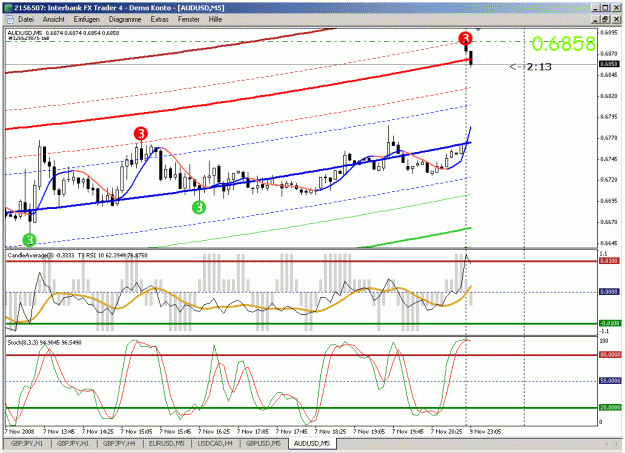Image resolution: width=625 pixels, height=453 pixels.
Task: Click the red 0.8100 level label in CandleAverage
Action: coord(609,261)
